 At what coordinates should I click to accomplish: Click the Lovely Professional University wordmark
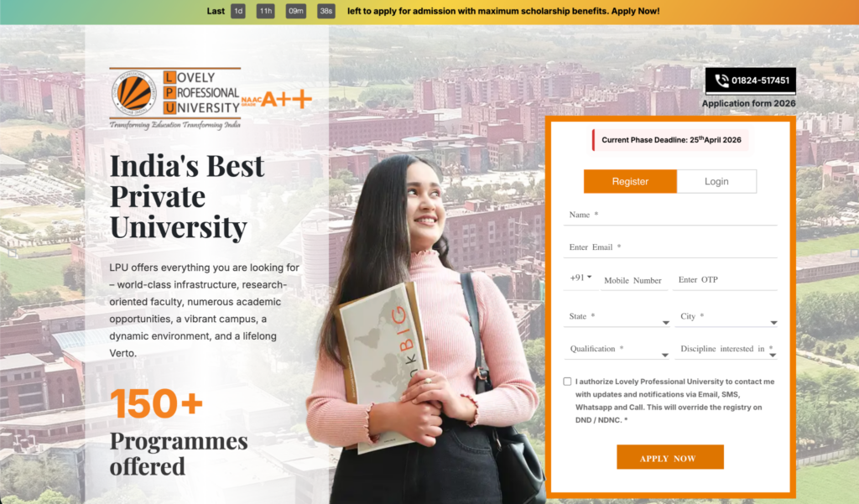click(x=201, y=92)
